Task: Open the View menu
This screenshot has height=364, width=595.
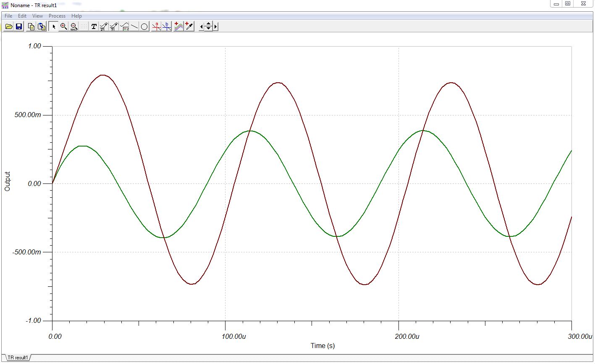Action: click(37, 16)
